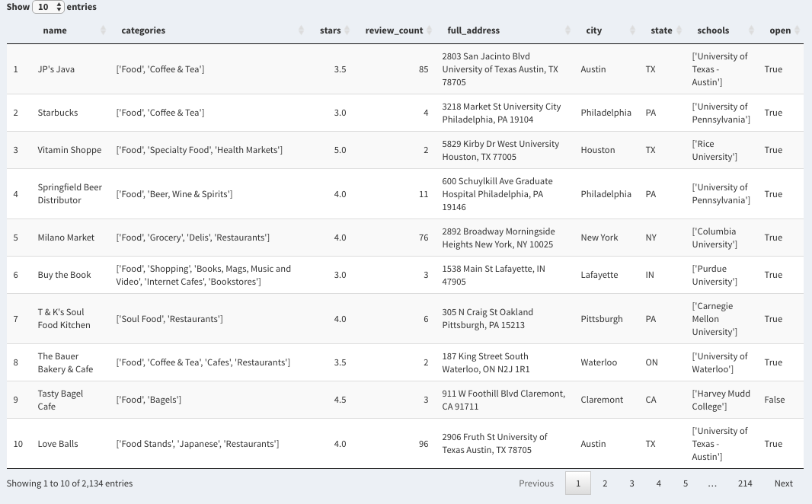Sort table by the city column
Screen dimensions: 812x504
(x=607, y=30)
